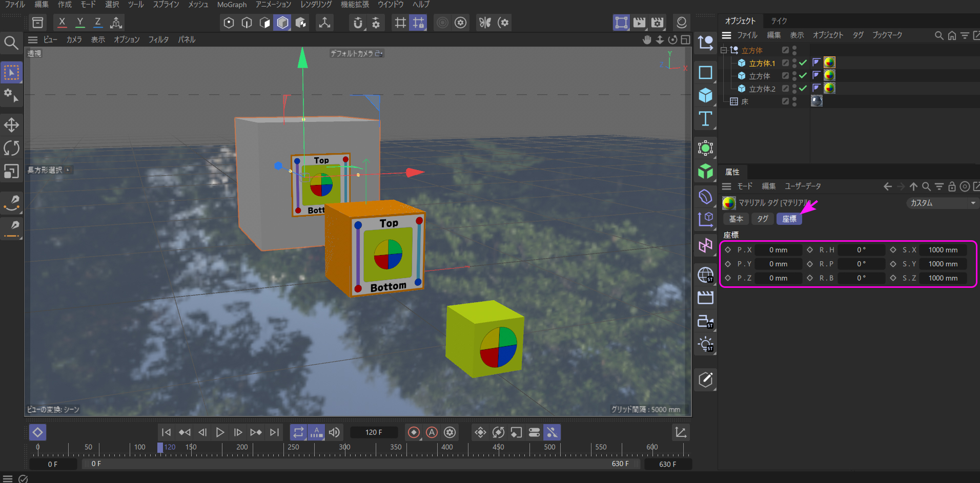Click the 基本 attribute button
The height and width of the screenshot is (483, 980).
click(x=736, y=219)
